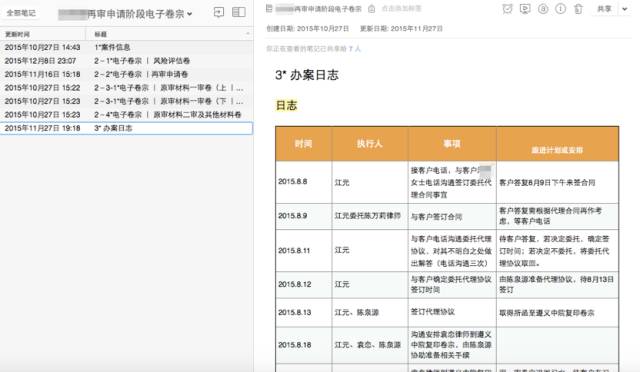Open the shared with 7 人 link
The width and height of the screenshot is (640, 372).
(355, 49)
